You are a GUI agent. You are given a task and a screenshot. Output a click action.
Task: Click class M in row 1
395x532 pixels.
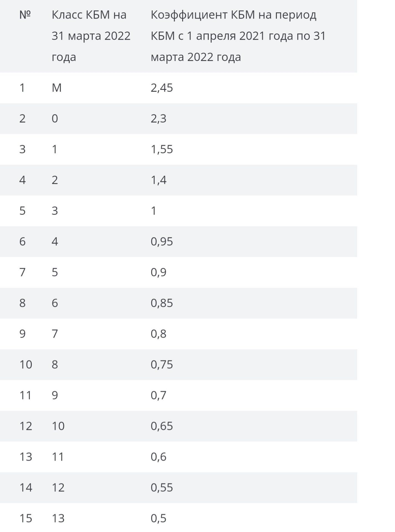click(56, 88)
